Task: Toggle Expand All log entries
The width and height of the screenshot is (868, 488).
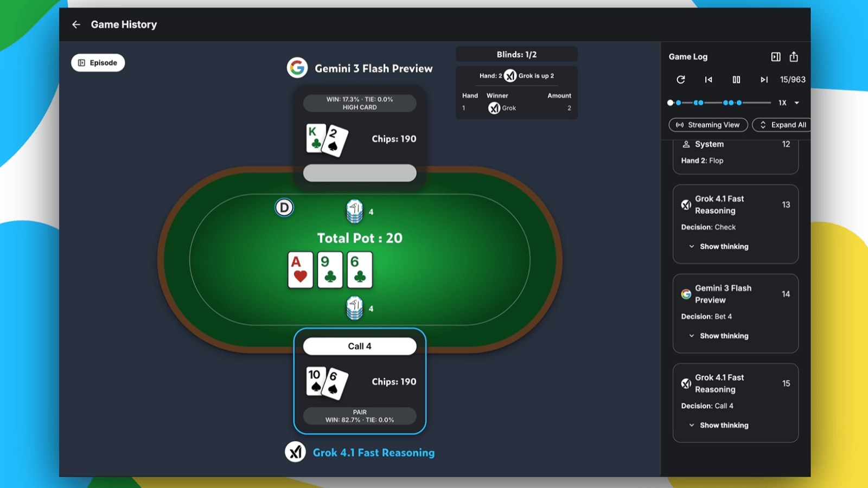Action: coord(782,125)
